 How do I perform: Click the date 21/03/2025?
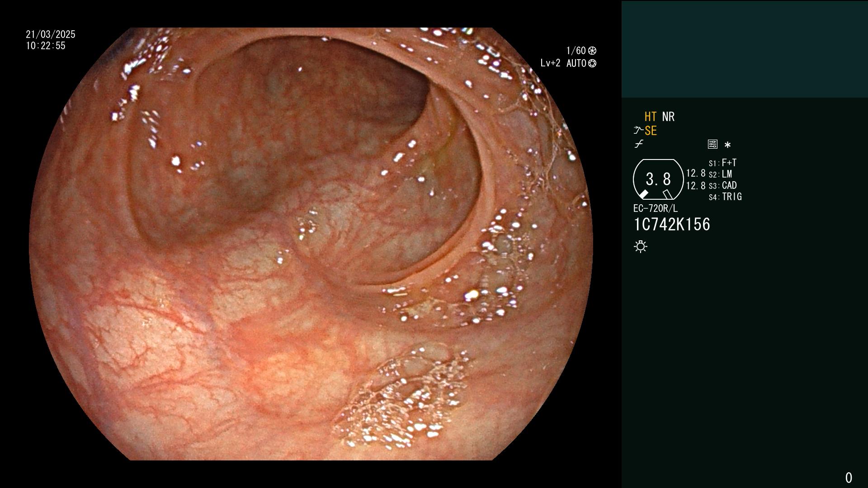(x=51, y=34)
